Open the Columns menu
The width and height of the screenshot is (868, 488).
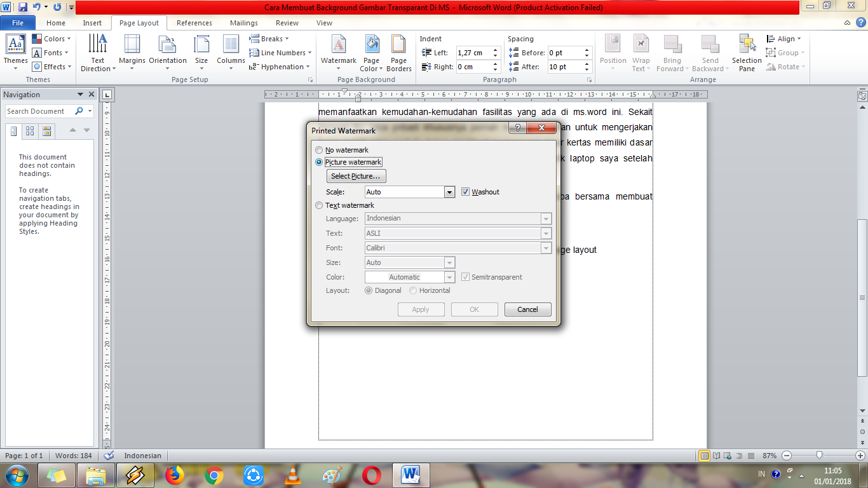point(231,53)
